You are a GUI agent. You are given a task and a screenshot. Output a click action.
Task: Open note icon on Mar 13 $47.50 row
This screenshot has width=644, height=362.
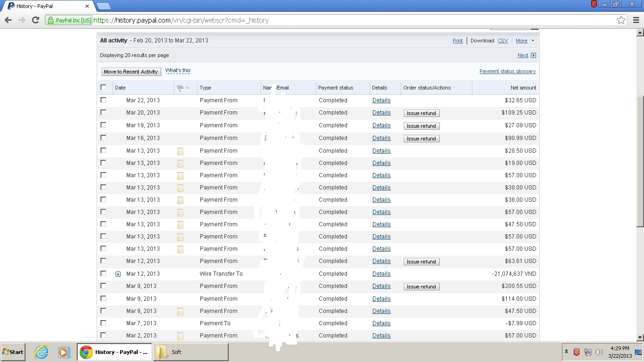tap(180, 225)
